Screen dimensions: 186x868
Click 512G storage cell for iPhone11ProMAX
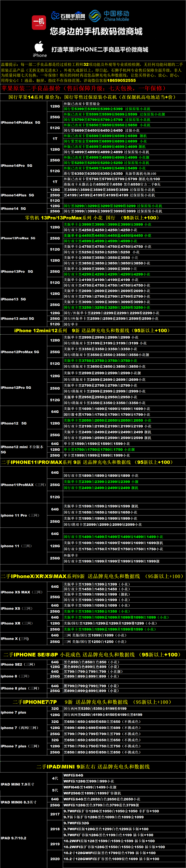point(55,497)
